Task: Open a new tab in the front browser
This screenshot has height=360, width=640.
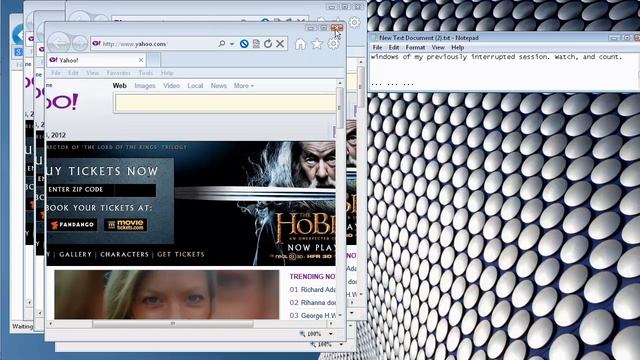Action: pos(154,60)
